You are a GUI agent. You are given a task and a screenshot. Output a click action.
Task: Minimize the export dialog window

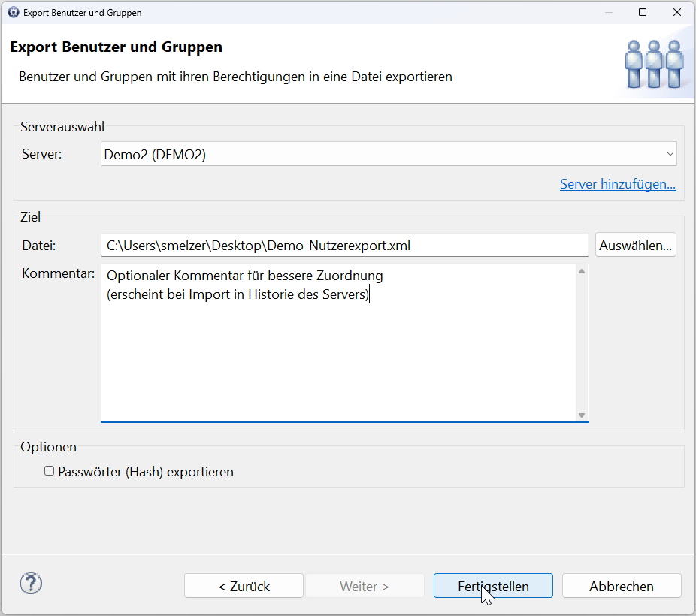(609, 12)
